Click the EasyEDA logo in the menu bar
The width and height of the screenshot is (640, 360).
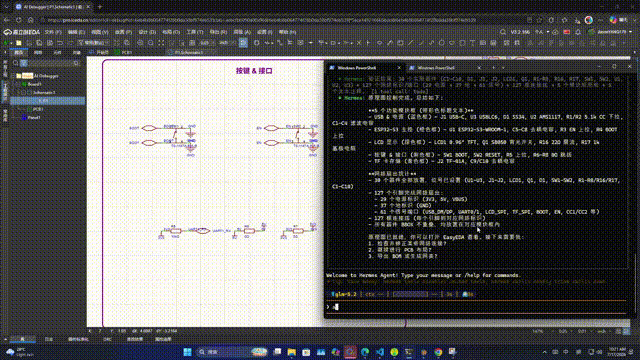click(22, 32)
